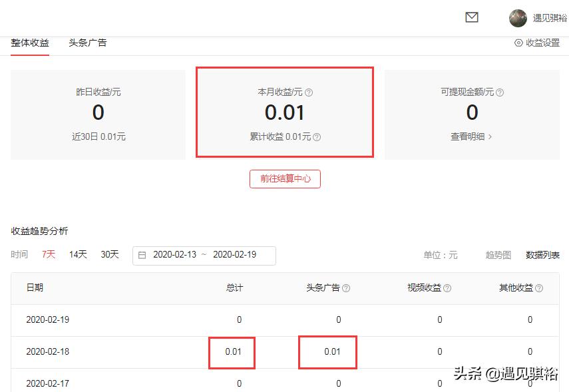Screen dimensions: 569x392
Task: Switch view to 趋势图
Action: pos(498,254)
